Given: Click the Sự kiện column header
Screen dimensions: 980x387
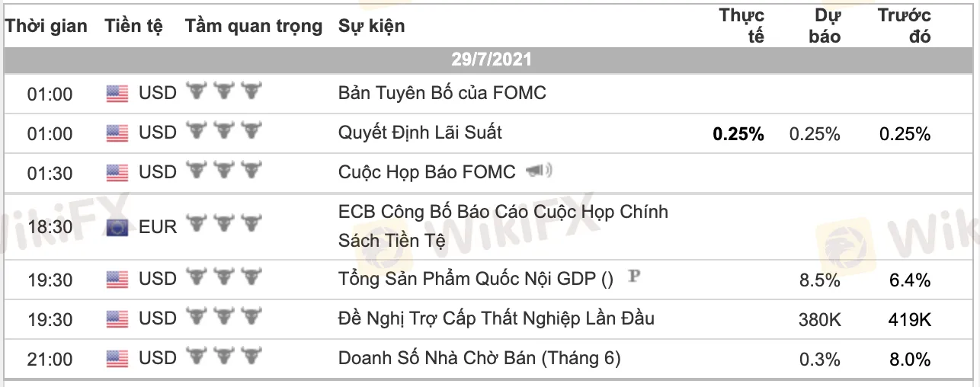Looking at the screenshot, I should pyautogui.click(x=372, y=26).
